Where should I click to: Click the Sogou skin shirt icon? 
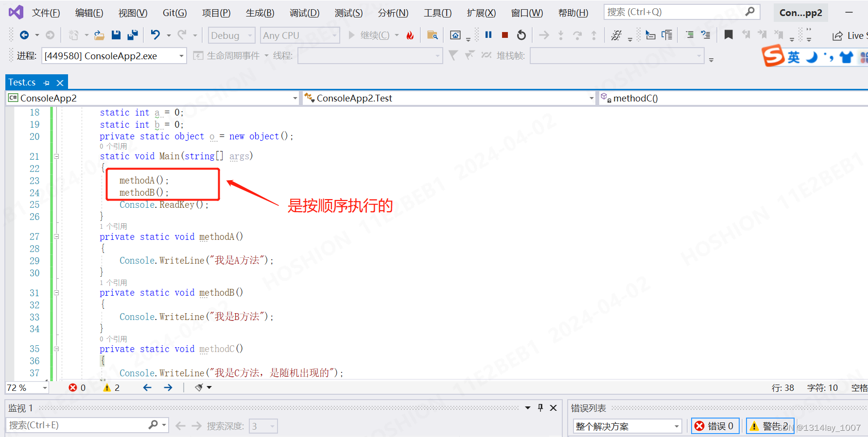846,57
